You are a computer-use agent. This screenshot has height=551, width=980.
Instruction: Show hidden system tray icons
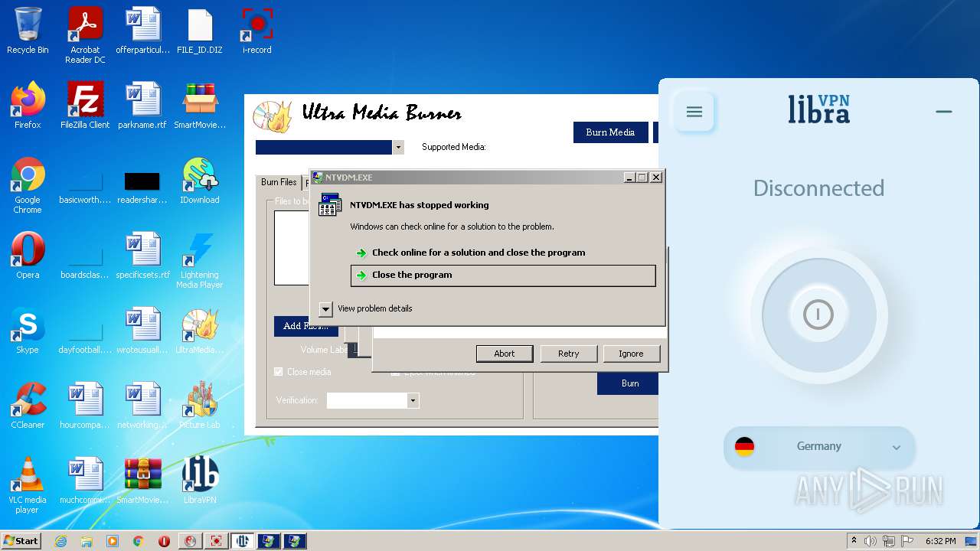coord(854,541)
